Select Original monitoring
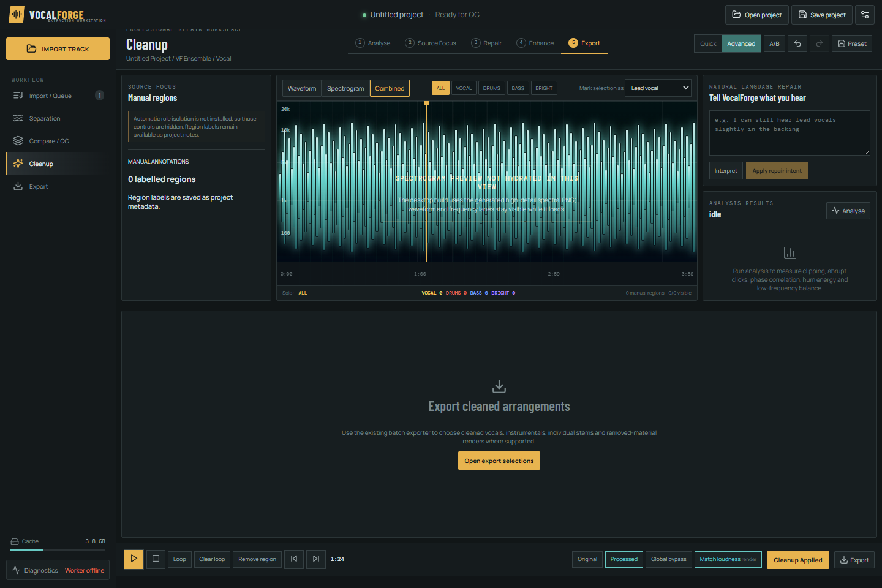882x588 pixels. coord(587,559)
